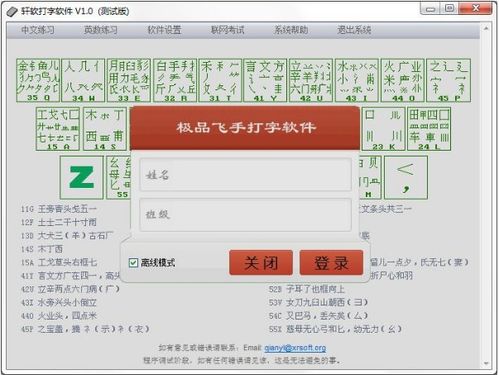Click the 45 P Wubi key tile

448,80
